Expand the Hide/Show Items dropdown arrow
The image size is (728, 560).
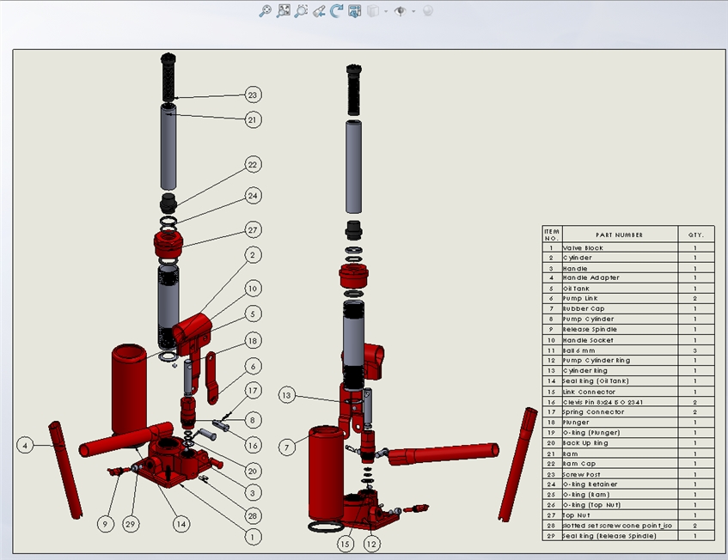click(x=413, y=12)
